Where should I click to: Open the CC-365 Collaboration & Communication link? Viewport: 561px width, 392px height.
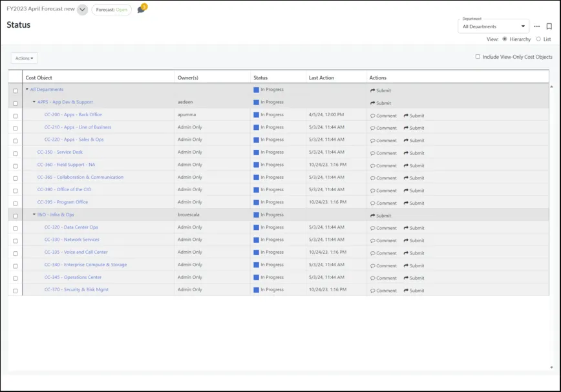(80, 177)
